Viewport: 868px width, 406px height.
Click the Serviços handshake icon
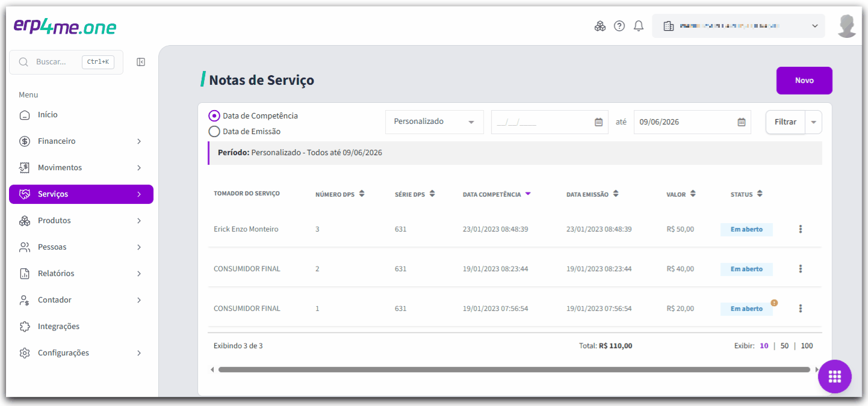point(25,194)
